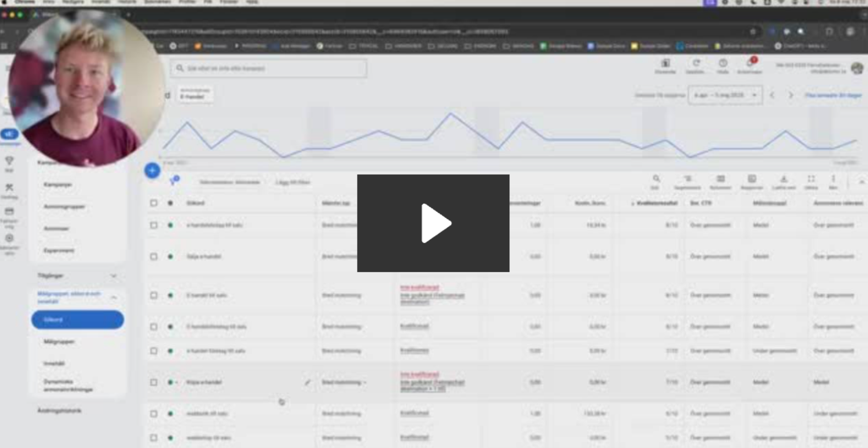868x448 pixels.
Task: Check the select-all checkbox in table header
Action: [154, 203]
